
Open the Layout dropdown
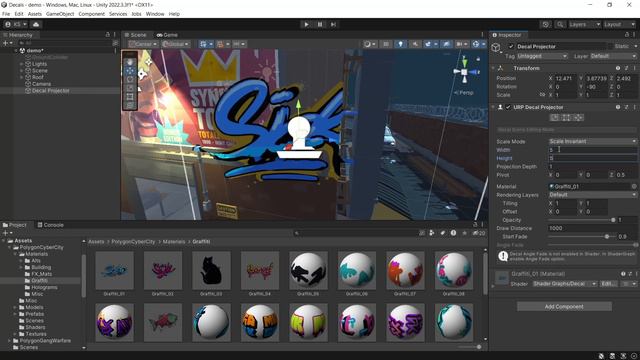(619, 24)
